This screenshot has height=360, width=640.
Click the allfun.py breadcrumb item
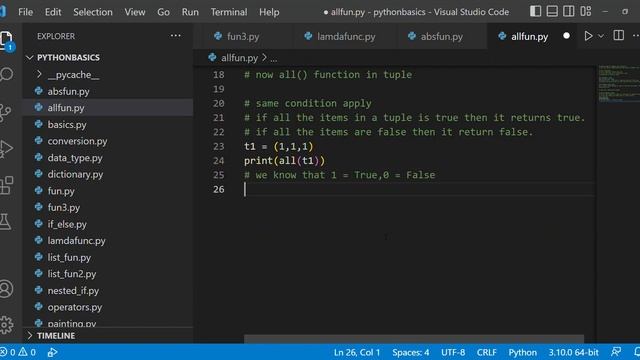click(x=239, y=58)
